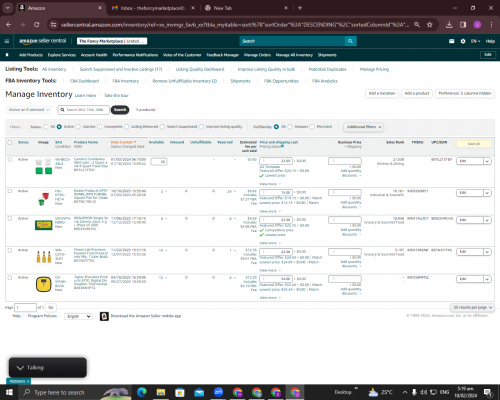Image resolution: width=500 pixels, height=400 pixels.
Task: Expand the Additional filters dropdown
Action: [364, 127]
